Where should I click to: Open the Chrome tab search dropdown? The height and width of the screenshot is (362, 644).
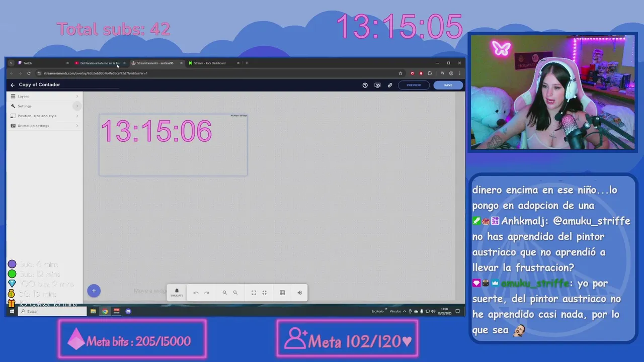coord(11,63)
